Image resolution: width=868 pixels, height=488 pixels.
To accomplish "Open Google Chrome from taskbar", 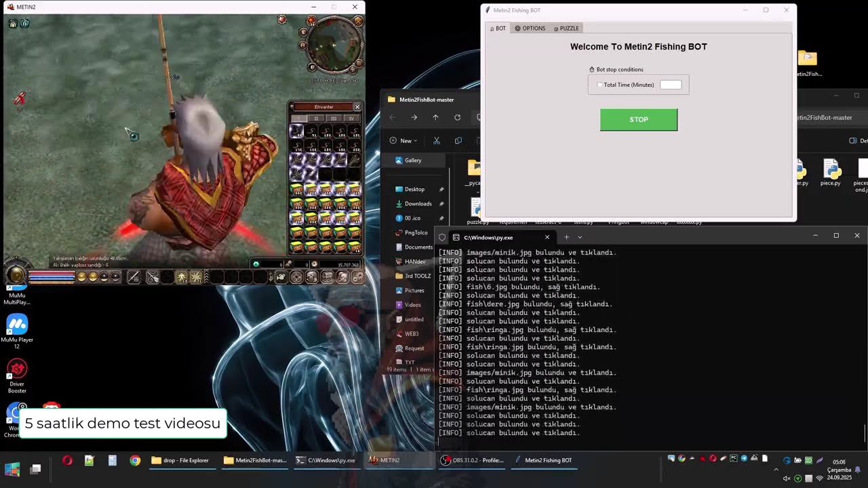I will point(135,460).
